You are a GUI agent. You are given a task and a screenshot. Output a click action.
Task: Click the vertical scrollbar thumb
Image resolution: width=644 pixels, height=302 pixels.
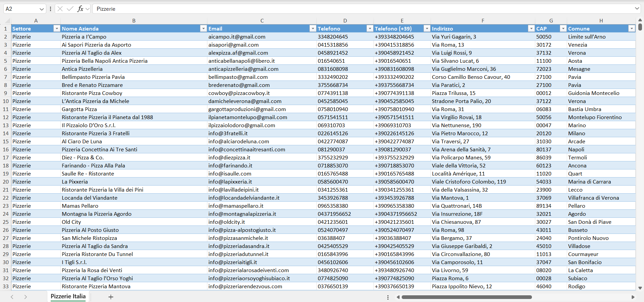coord(640,27)
